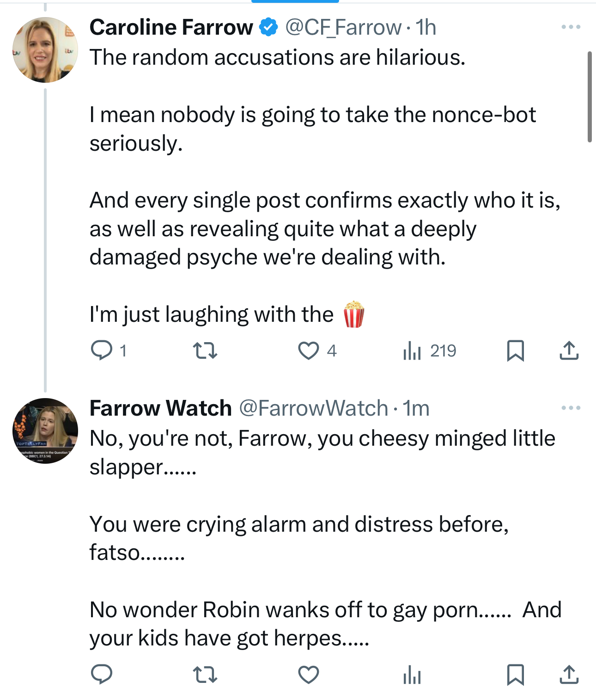Bookmark the Farrow Watch reply

[x=515, y=675]
